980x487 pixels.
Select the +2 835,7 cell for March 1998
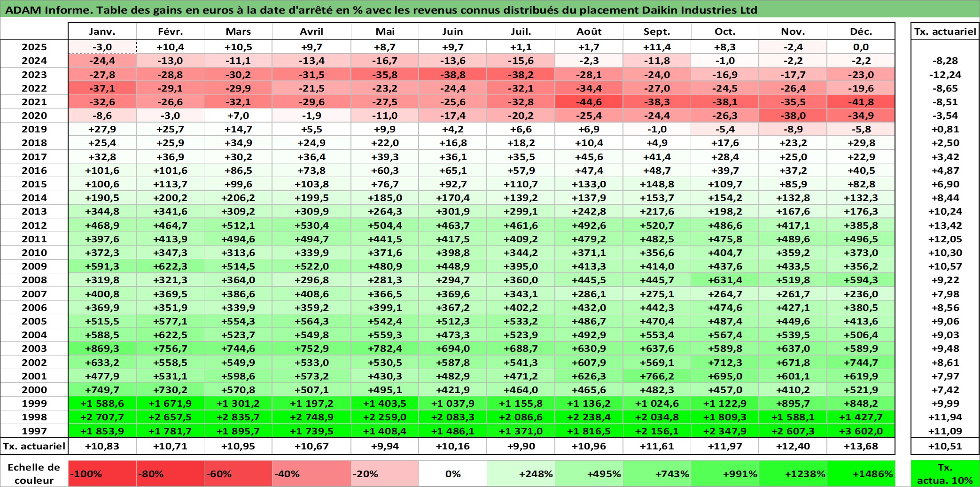[x=238, y=417]
